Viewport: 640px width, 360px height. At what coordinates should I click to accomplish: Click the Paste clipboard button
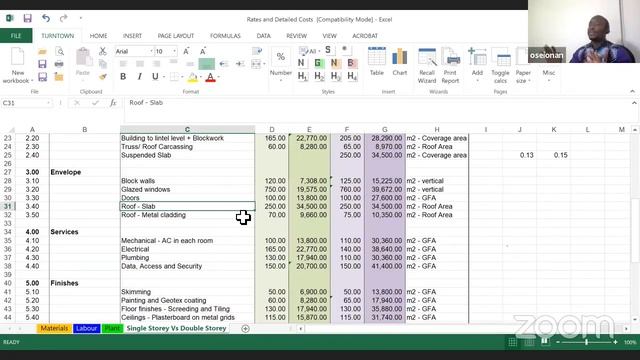[83, 62]
